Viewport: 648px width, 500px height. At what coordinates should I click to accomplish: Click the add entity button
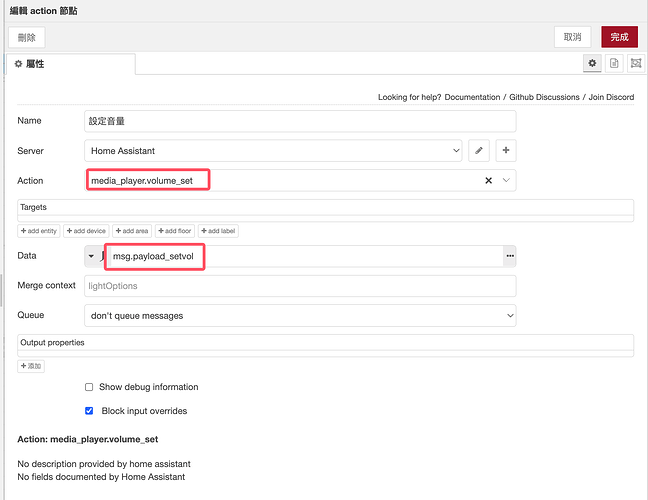[39, 231]
